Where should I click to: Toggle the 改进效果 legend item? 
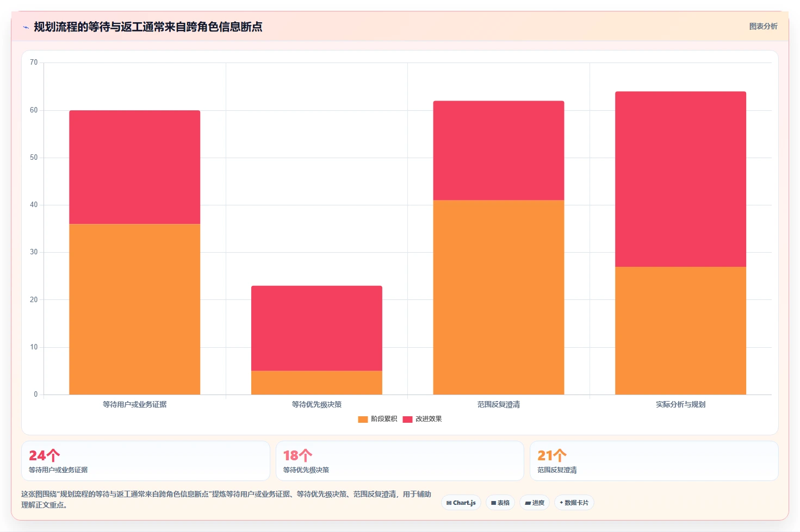tap(422, 419)
